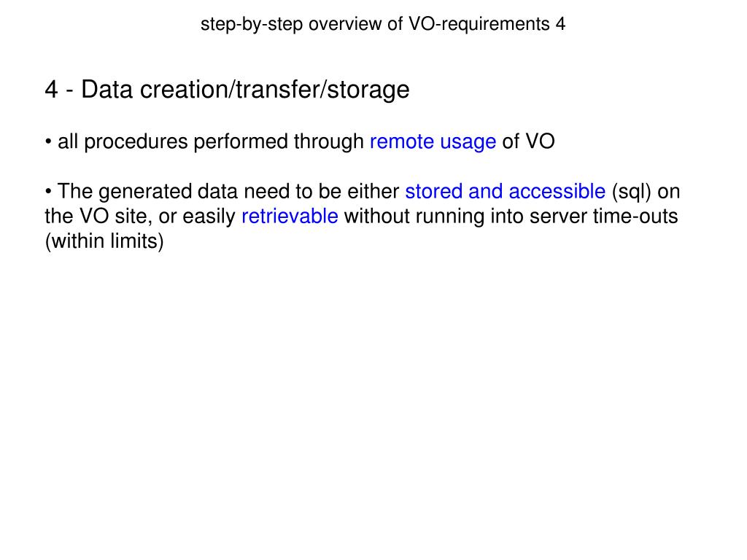Click the blue 'remote usage' link
The image size is (747, 560).
point(433,142)
